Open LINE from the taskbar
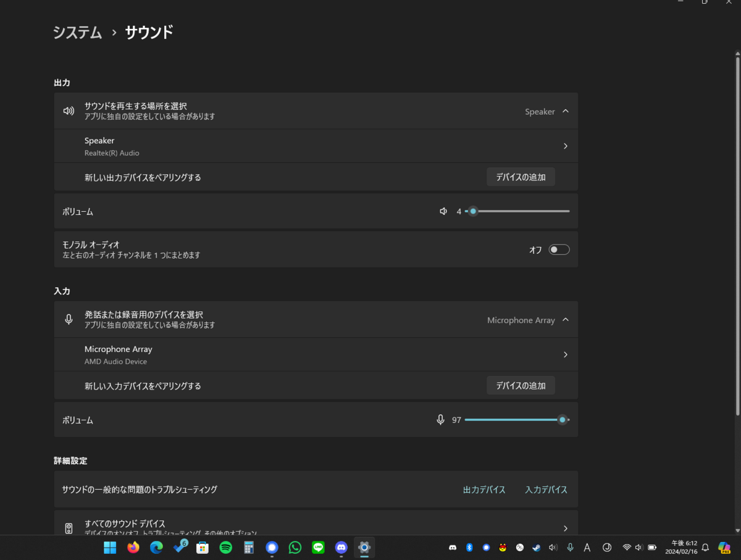The height and width of the screenshot is (560, 741). (x=317, y=548)
